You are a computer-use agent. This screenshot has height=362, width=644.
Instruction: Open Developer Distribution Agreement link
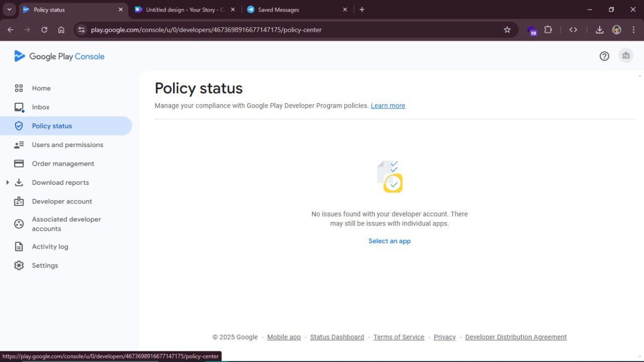(x=516, y=337)
